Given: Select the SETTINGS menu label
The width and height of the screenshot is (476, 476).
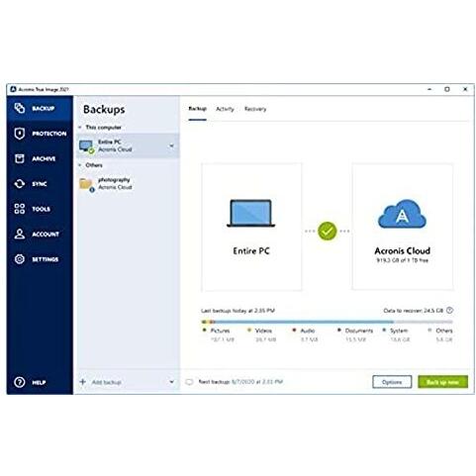Looking at the screenshot, I should click(x=46, y=259).
